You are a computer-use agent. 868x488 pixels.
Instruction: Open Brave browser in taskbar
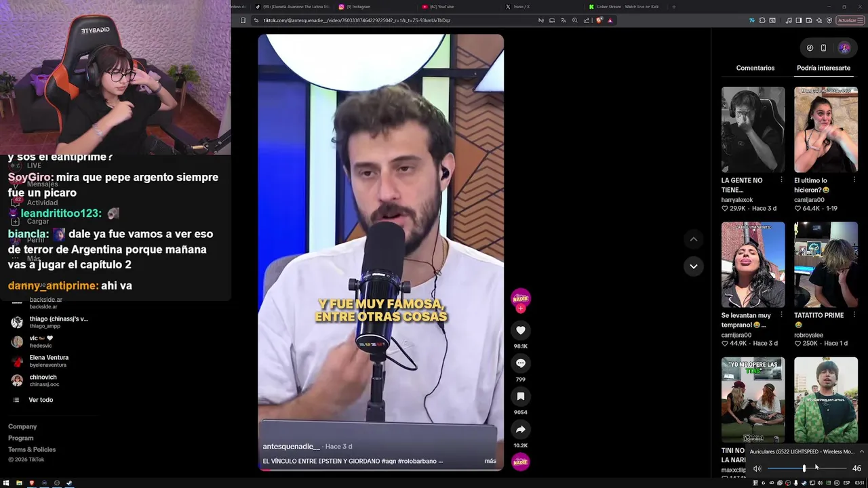[x=31, y=483]
